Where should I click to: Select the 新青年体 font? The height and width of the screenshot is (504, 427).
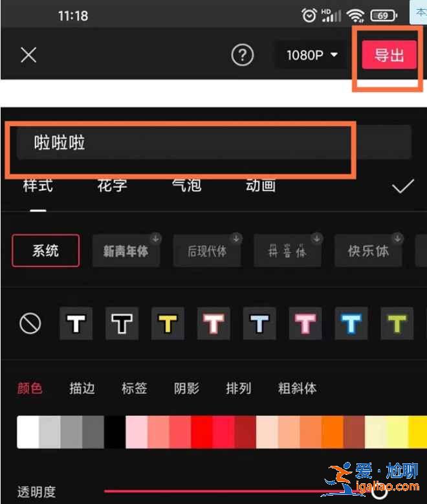coord(126,251)
